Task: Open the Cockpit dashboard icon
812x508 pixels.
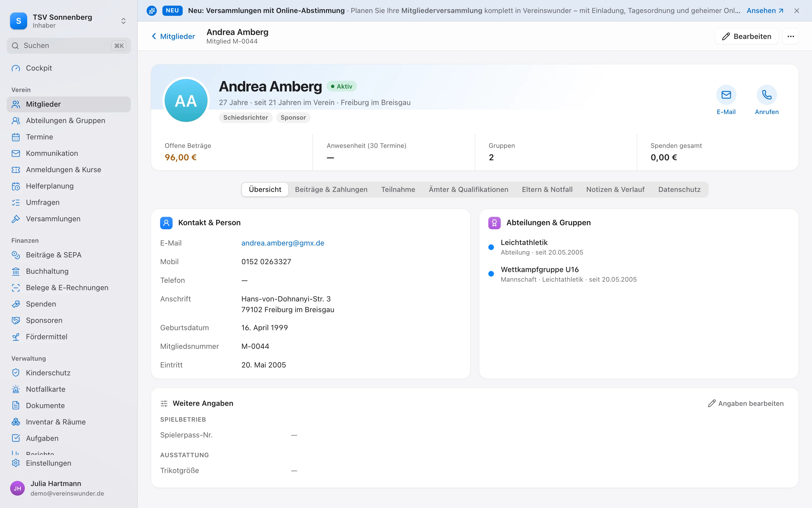Action: coord(16,68)
